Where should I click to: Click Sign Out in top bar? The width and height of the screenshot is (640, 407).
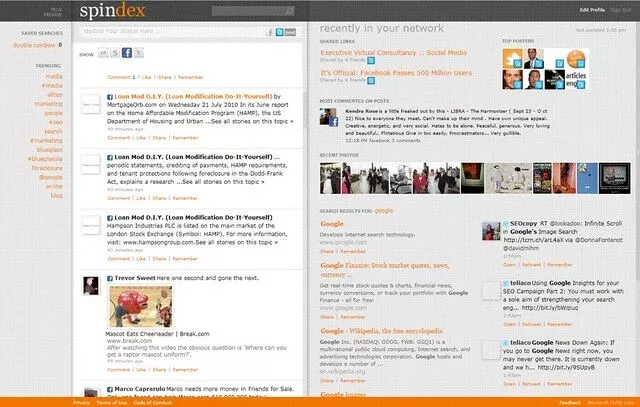621,10
